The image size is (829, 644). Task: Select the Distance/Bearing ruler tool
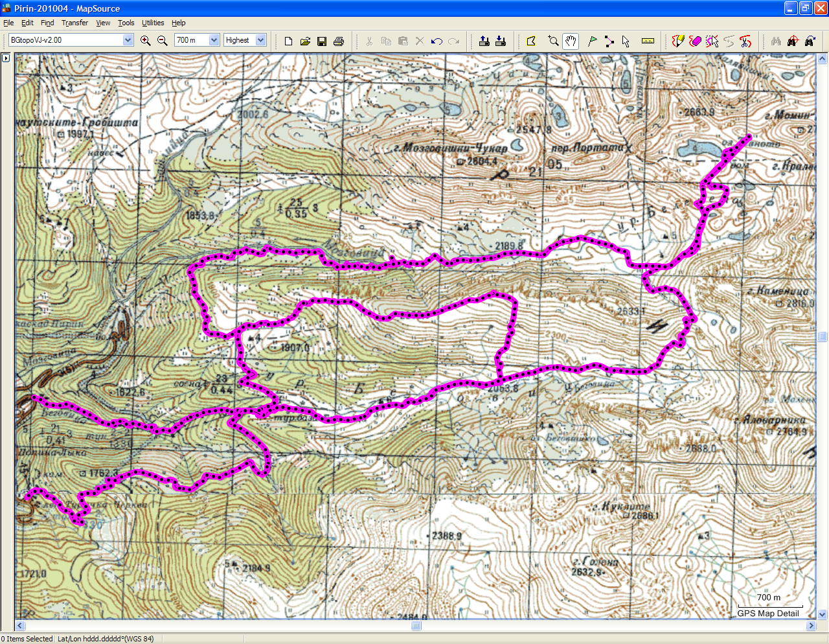click(x=648, y=41)
